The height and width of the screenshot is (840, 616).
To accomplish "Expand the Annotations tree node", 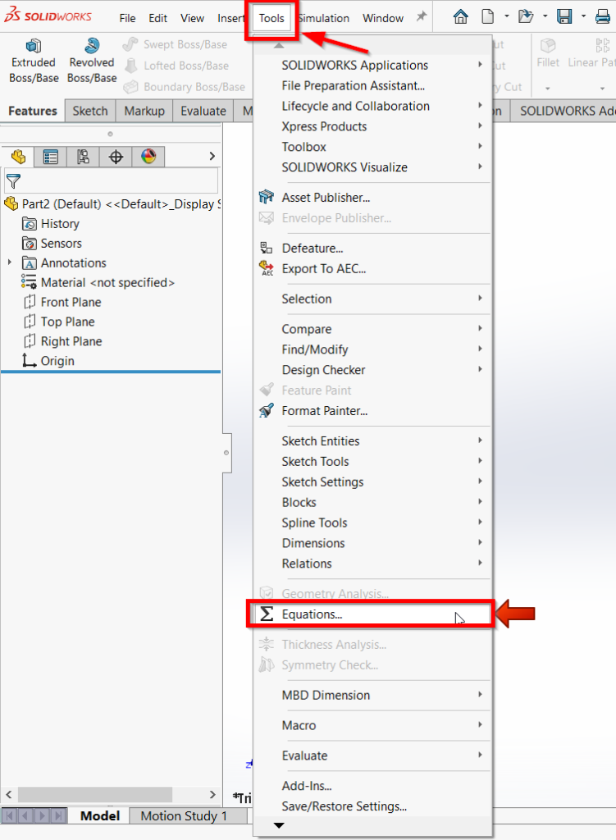I will 10,262.
